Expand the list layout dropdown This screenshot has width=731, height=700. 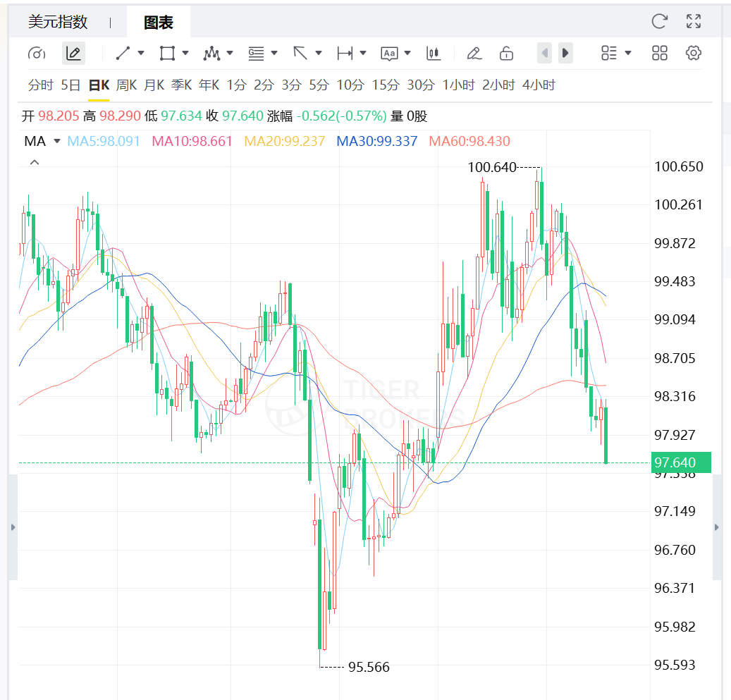tap(627, 53)
